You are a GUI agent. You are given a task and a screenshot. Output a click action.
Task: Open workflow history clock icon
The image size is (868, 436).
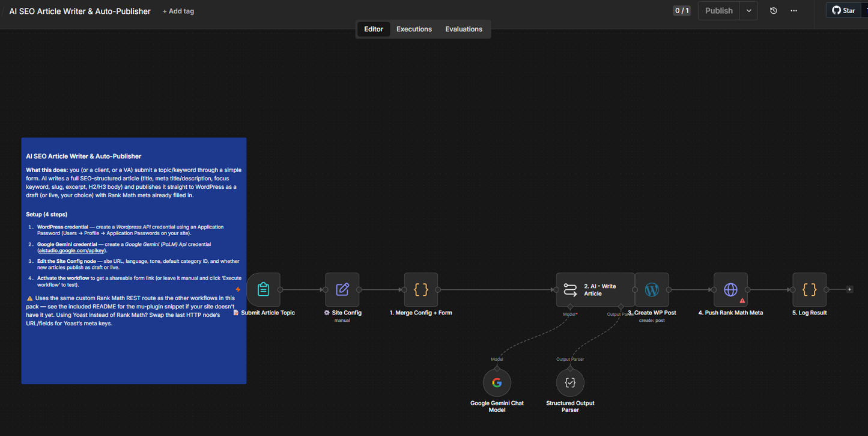[774, 11]
